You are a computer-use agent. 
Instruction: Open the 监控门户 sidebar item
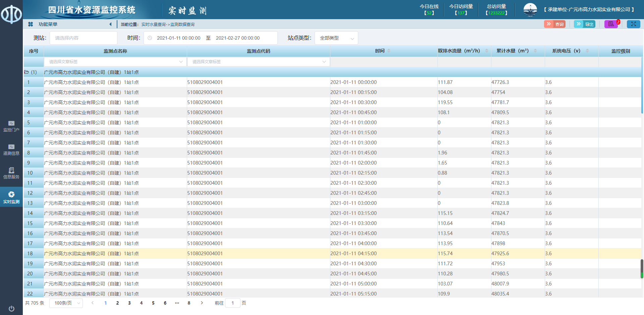(11, 126)
